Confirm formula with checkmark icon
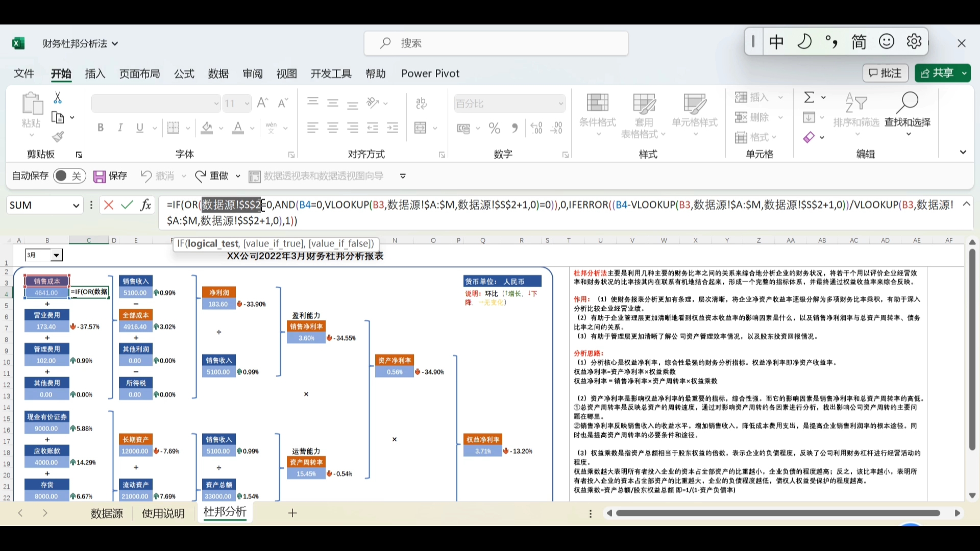The height and width of the screenshot is (551, 980). [x=127, y=205]
